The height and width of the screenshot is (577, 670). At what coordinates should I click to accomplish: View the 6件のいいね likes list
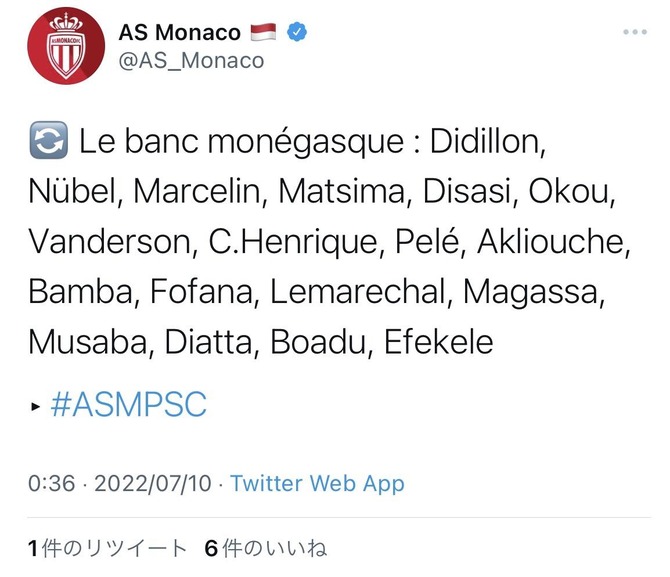[266, 548]
